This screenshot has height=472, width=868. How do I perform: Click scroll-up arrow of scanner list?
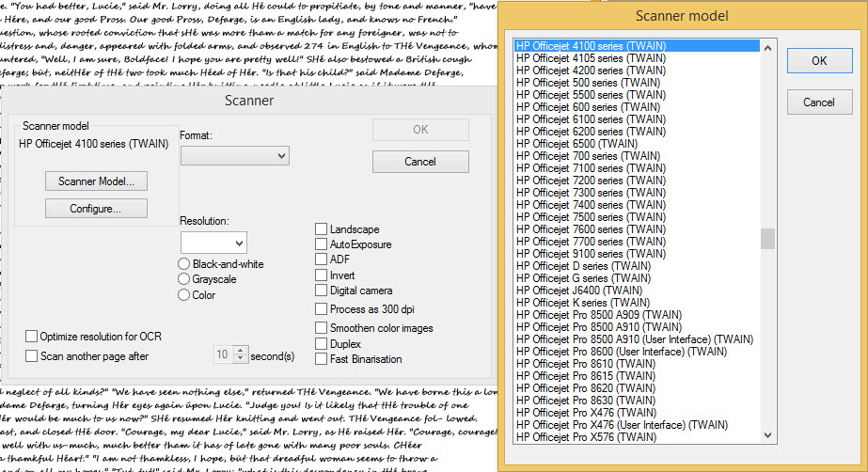(x=767, y=48)
